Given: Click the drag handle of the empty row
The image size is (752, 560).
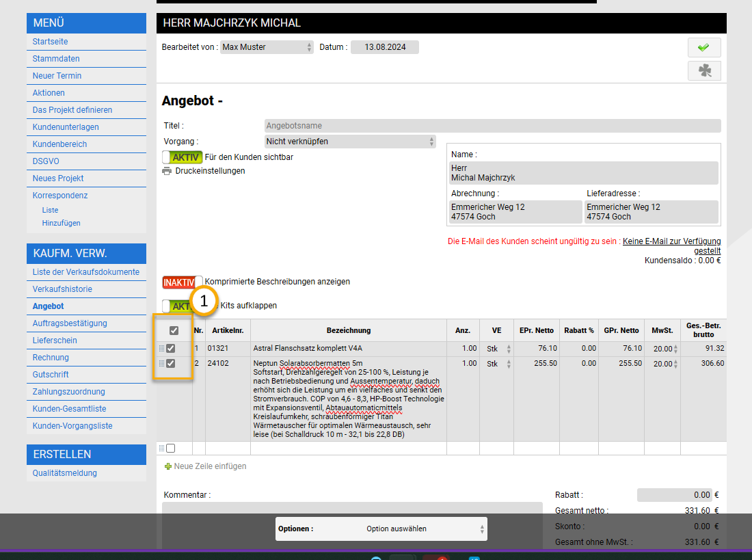Looking at the screenshot, I should click(162, 449).
